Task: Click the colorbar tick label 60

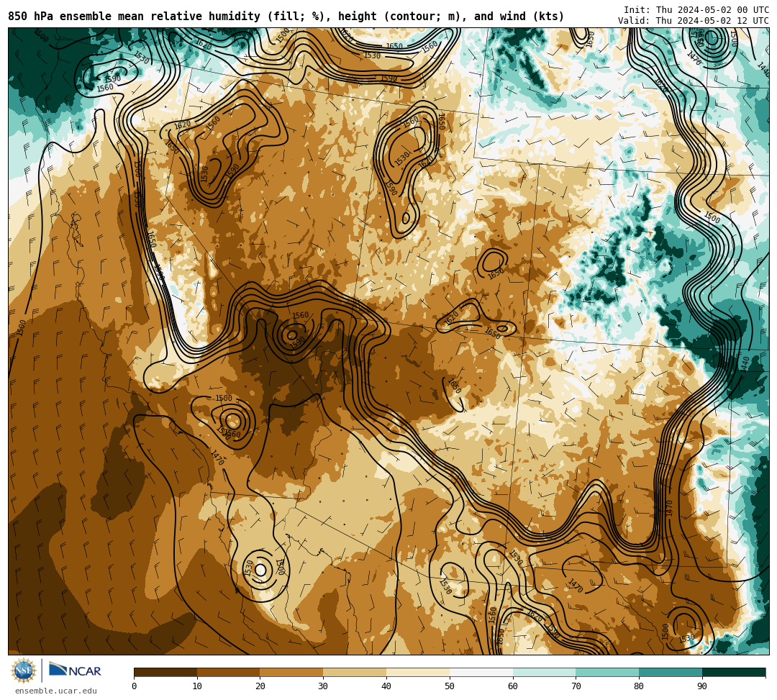Action: tap(513, 686)
